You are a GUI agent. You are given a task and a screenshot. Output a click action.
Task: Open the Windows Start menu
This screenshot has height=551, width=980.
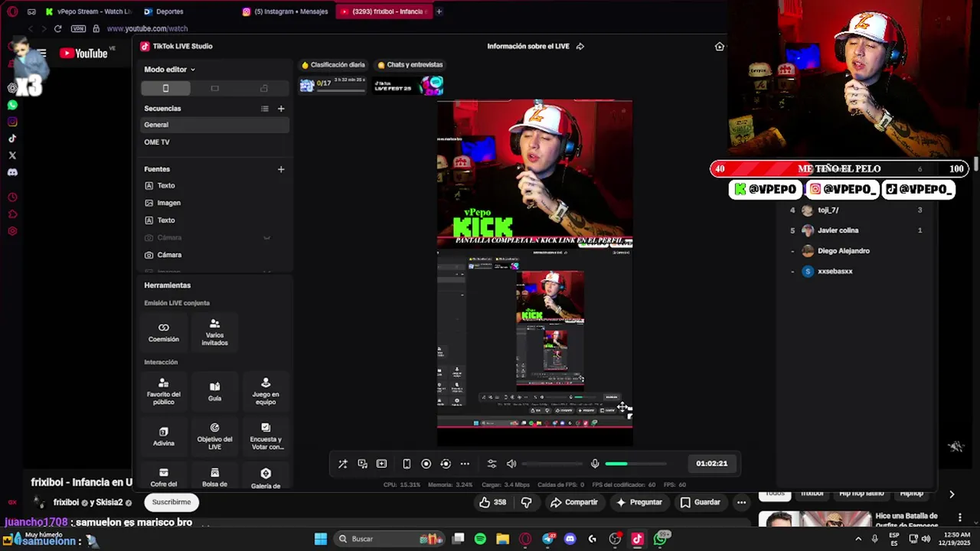click(321, 539)
